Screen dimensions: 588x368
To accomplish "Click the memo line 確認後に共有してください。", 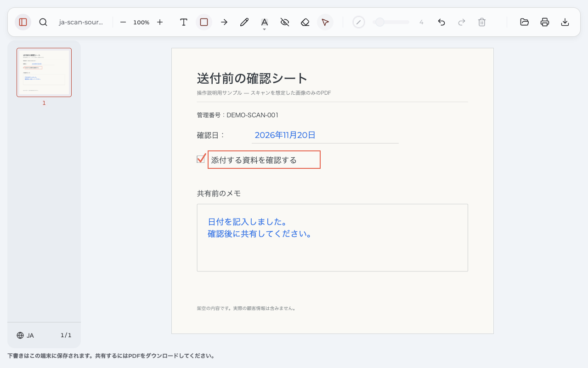I will 260,234.
